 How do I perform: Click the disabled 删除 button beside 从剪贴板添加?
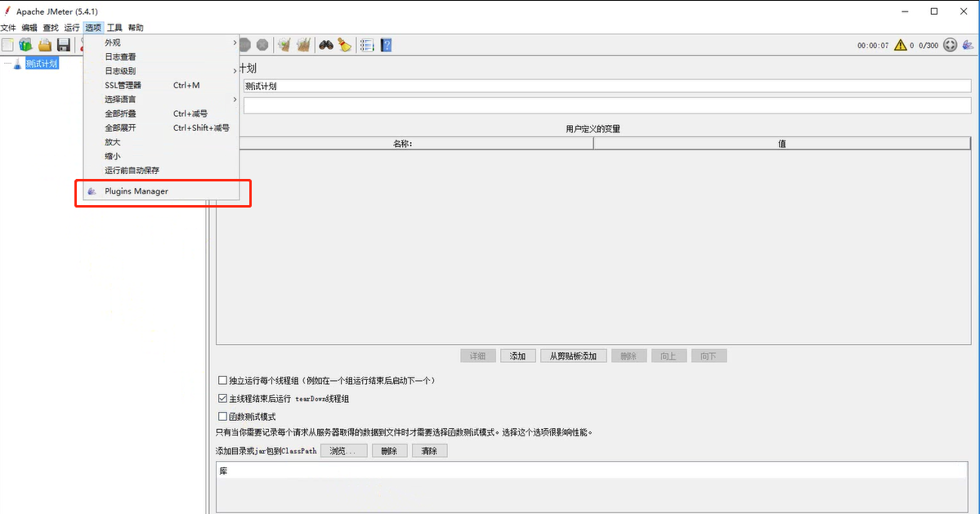pos(628,356)
